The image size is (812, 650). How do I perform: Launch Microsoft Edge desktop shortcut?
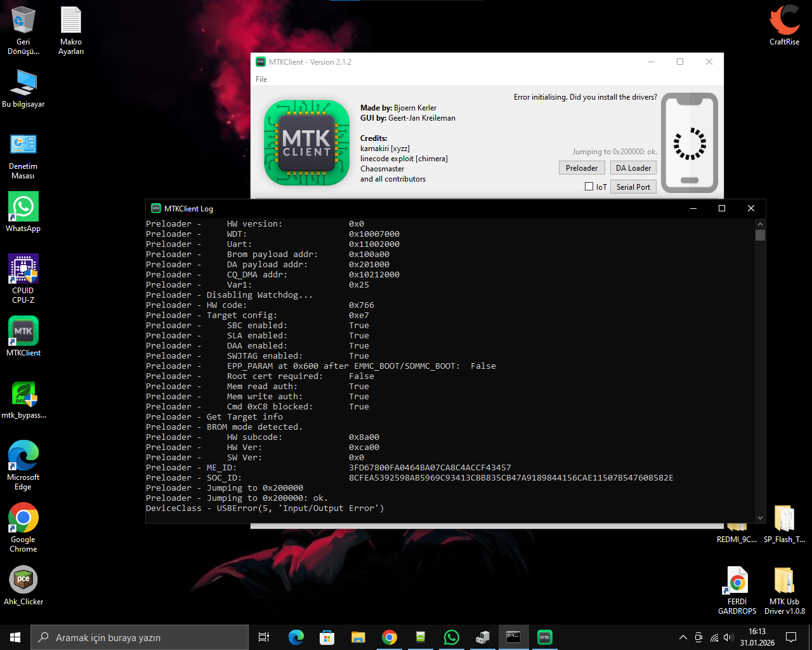(23, 465)
